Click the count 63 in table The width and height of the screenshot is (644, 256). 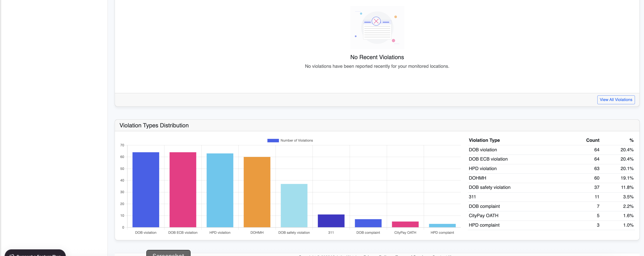pos(596,169)
